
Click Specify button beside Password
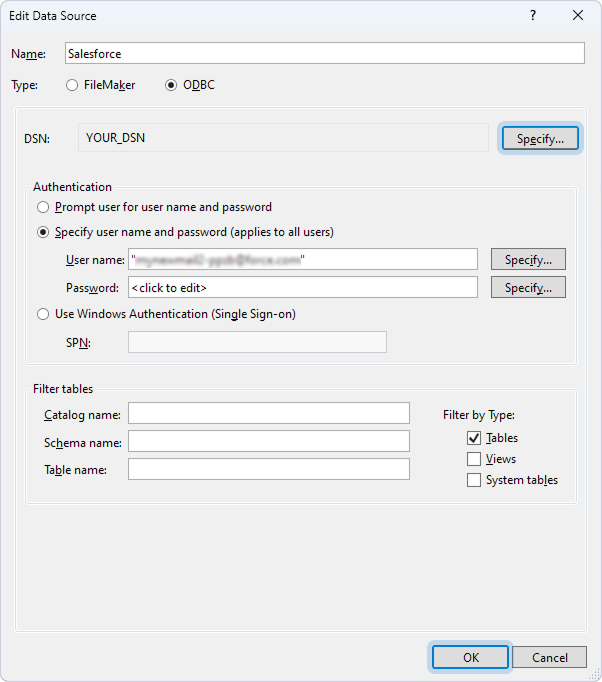pyautogui.click(x=528, y=288)
